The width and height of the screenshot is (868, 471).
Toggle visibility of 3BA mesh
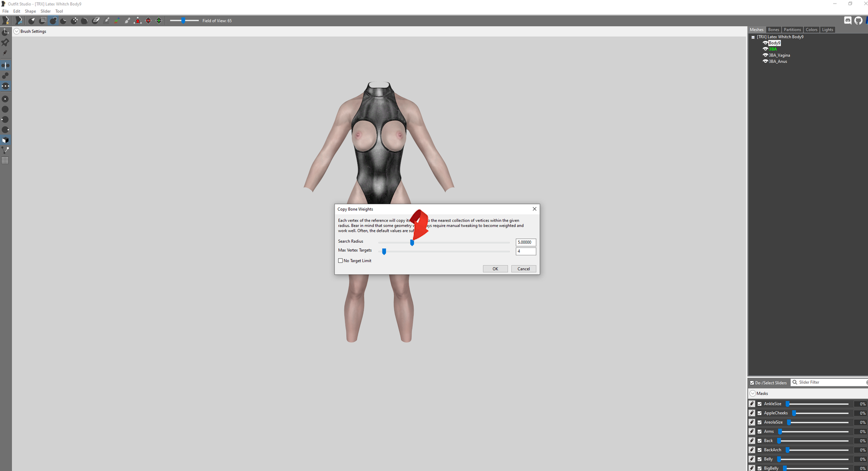tap(765, 49)
